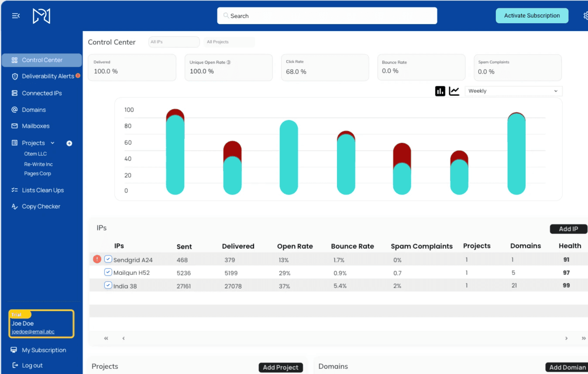Click inside the Search field

click(327, 15)
